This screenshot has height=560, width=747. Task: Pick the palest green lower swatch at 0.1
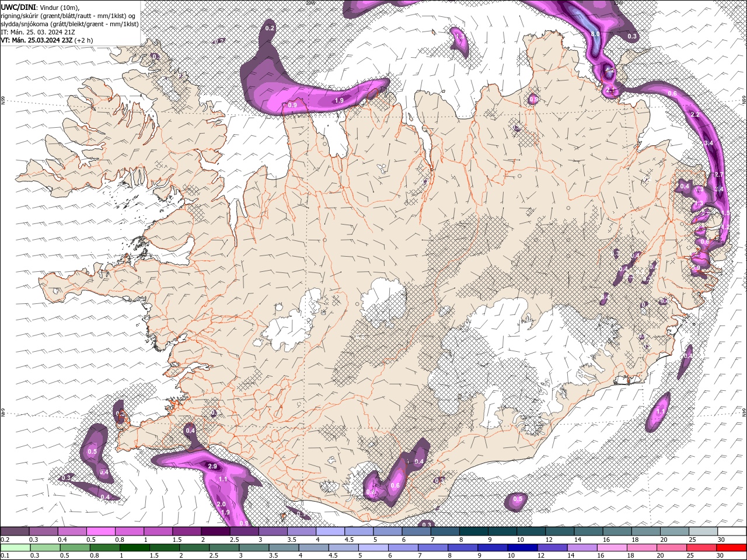click(15, 548)
